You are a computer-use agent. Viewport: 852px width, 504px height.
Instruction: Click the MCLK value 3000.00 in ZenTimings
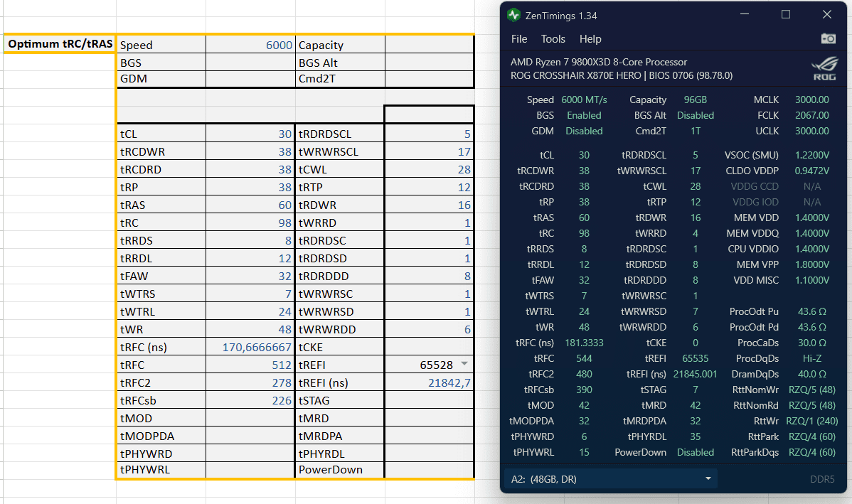(811, 100)
